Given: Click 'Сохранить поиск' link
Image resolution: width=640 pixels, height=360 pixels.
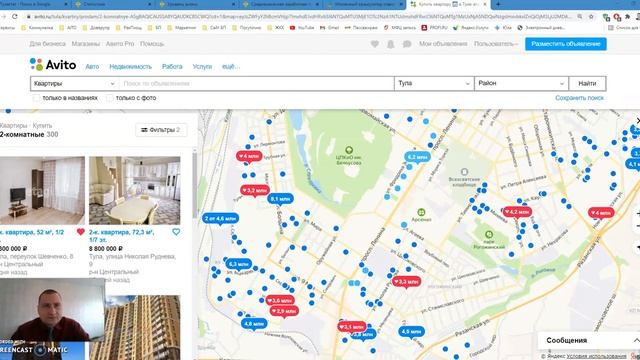Looking at the screenshot, I should (579, 98).
